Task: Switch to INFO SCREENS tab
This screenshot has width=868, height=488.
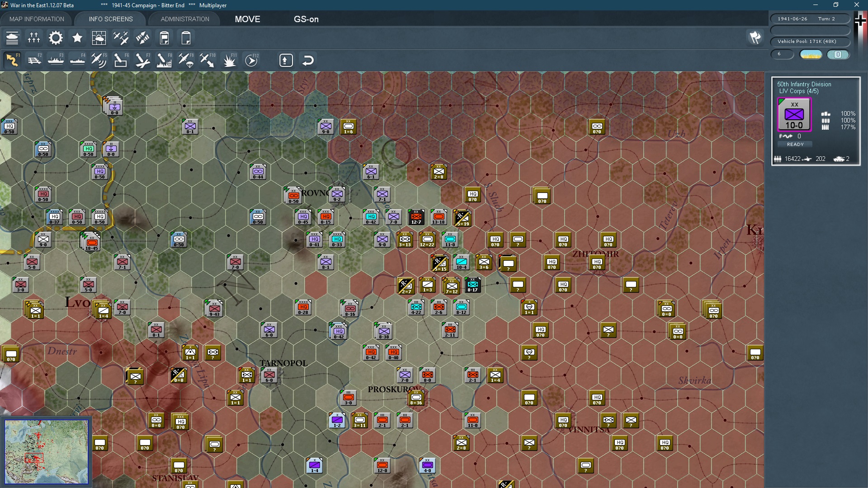Action: click(111, 19)
